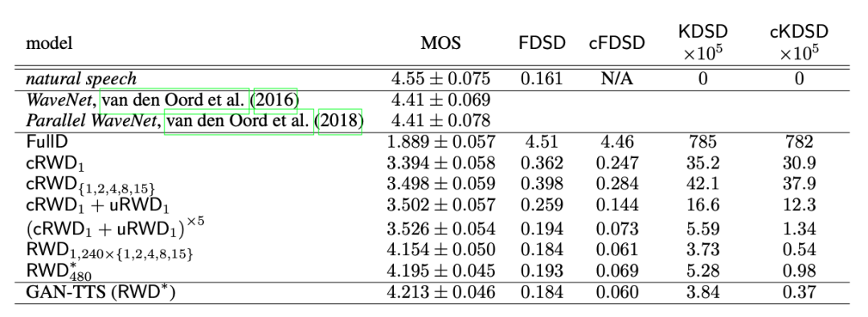Select the KDSD value 785
This screenshot has height=317, width=868.
pos(702,142)
